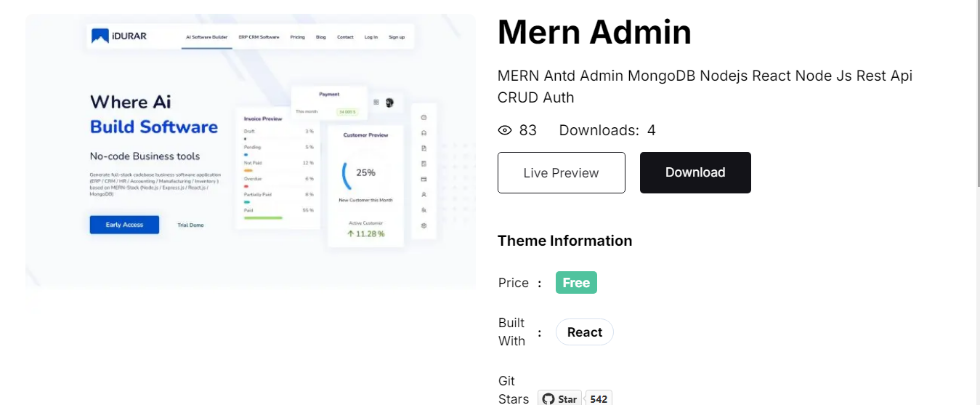Open the ERP CRM Software menu item
The height and width of the screenshot is (405, 980).
259,37
